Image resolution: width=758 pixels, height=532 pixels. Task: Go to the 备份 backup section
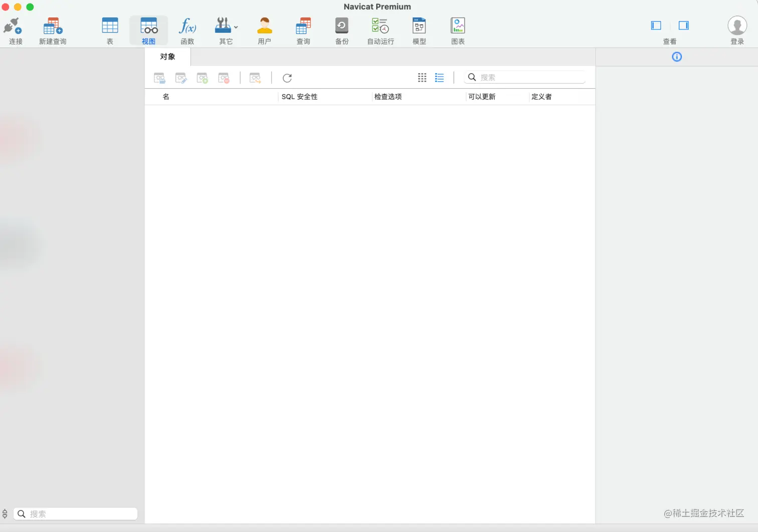(x=342, y=26)
